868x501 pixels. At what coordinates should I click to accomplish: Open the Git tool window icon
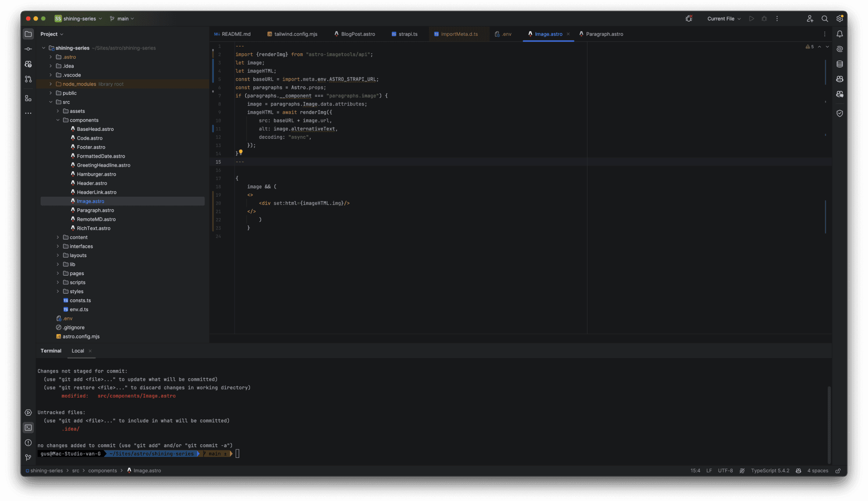click(x=28, y=457)
